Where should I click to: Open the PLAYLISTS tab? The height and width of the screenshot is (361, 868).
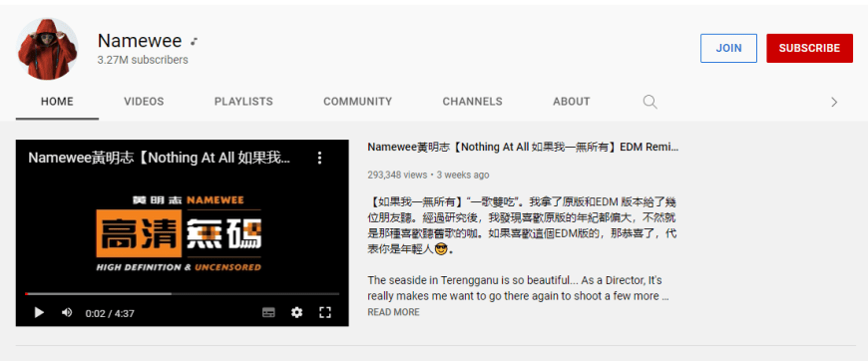243,102
